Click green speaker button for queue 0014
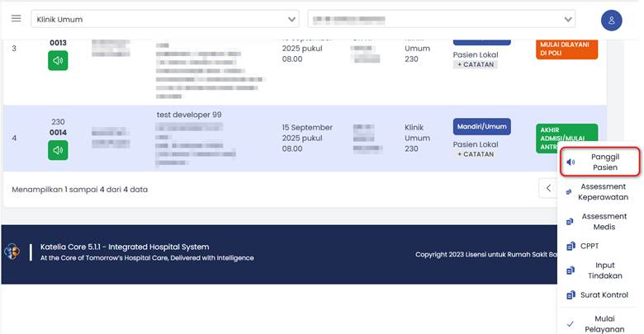Screen dimensions: 644x334 [x=58, y=149]
